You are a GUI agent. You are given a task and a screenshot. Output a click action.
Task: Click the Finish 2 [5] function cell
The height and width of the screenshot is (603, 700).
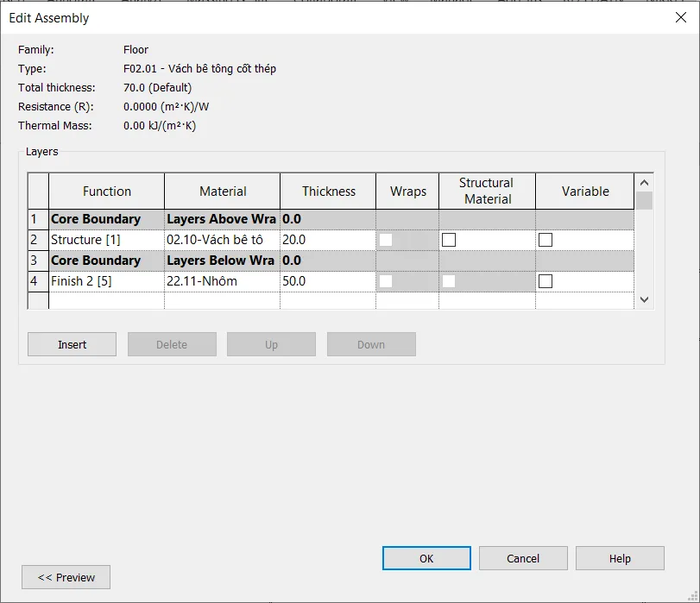[x=106, y=281]
